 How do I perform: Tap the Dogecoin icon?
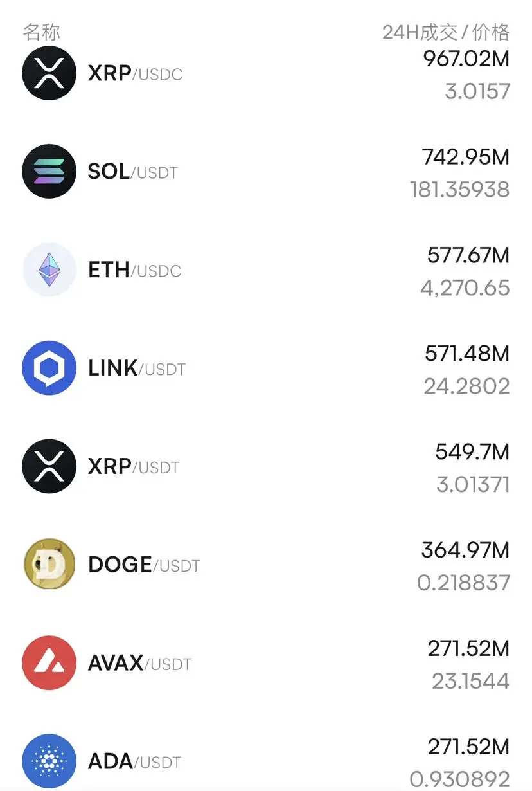[49, 565]
